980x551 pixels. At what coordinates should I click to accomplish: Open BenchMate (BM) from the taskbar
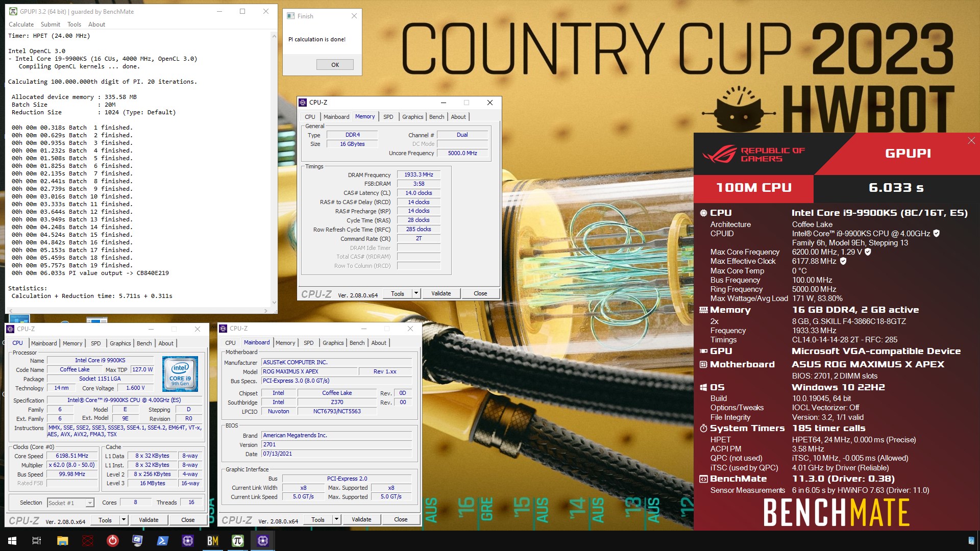(212, 541)
